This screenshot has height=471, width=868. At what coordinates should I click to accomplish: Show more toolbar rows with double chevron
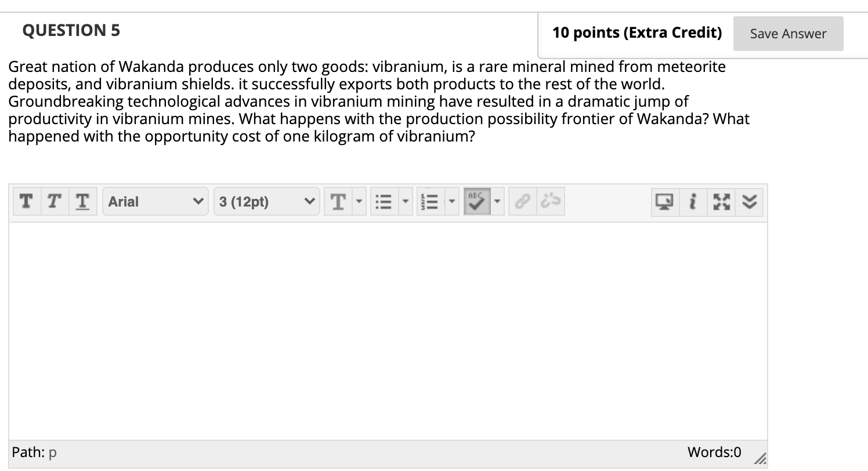pos(750,202)
